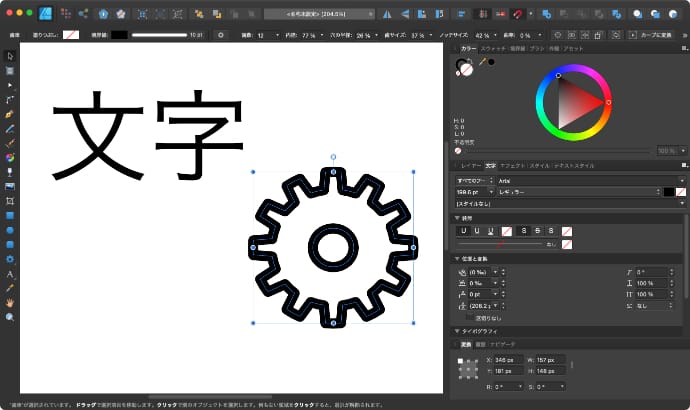The width and height of the screenshot is (690, 410).
Task: Select the Artistic Text tool (A)
Action: coord(10,273)
